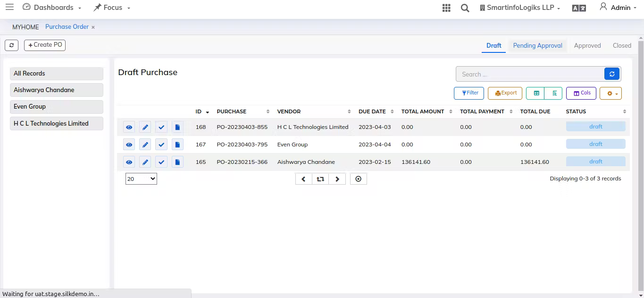644x298 pixels.
Task: Open document icon for order 168
Action: [177, 127]
